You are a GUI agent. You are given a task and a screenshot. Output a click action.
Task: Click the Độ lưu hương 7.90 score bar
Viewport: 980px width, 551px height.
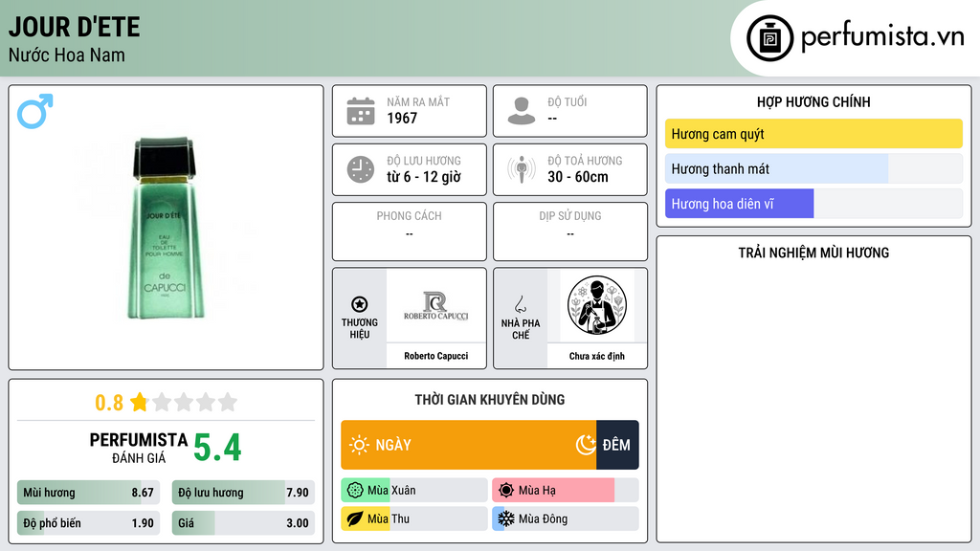coord(243,493)
